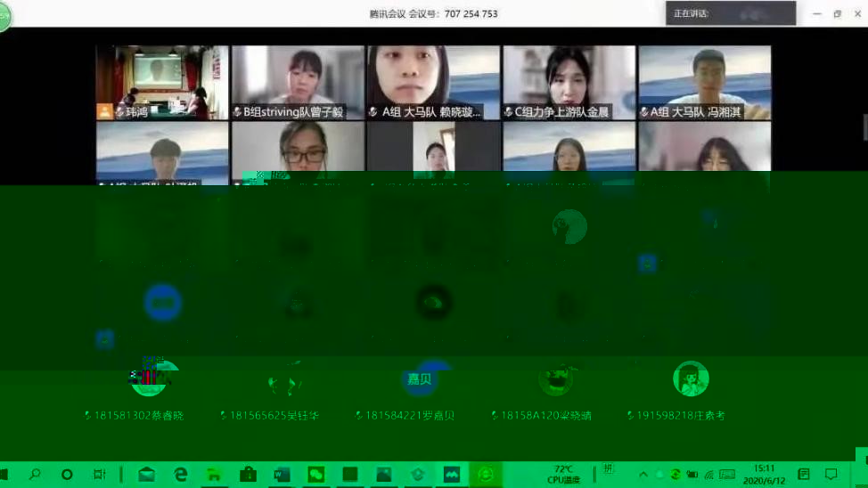This screenshot has width=868, height=488.
Task: Open Windows search from the taskbar
Action: tap(35, 474)
